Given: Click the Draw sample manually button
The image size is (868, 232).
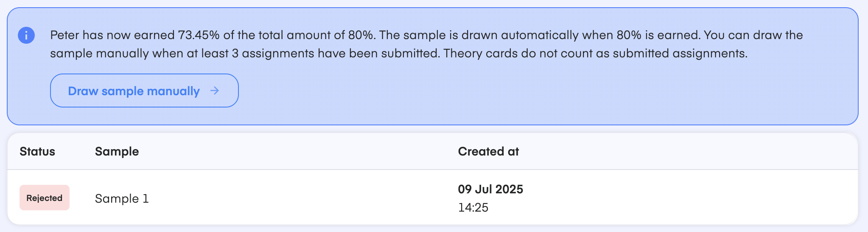Looking at the screenshot, I should click(144, 91).
